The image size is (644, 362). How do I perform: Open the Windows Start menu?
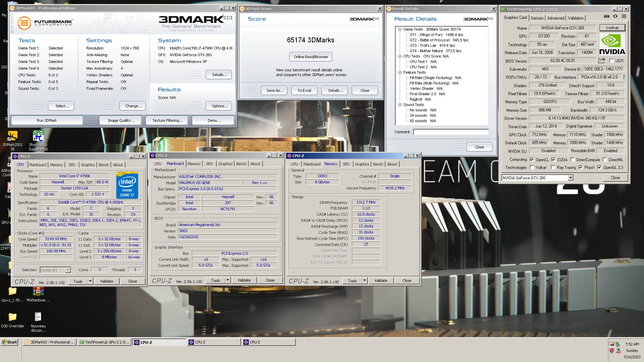(9, 342)
